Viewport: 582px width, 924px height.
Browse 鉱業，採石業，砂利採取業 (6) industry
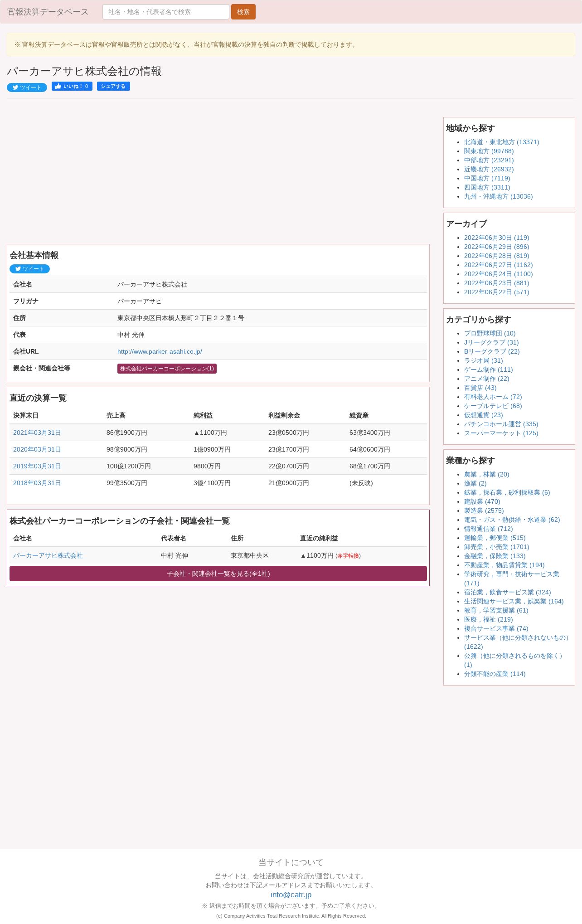pos(507,492)
